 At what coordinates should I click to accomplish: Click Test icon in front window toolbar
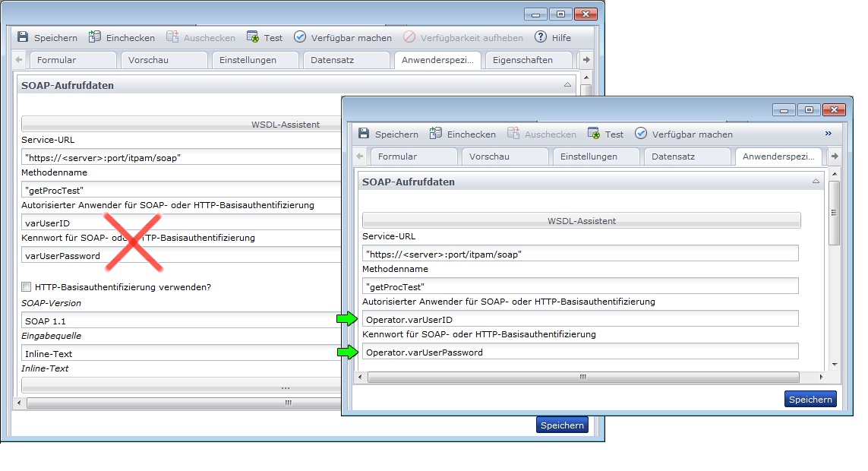593,134
